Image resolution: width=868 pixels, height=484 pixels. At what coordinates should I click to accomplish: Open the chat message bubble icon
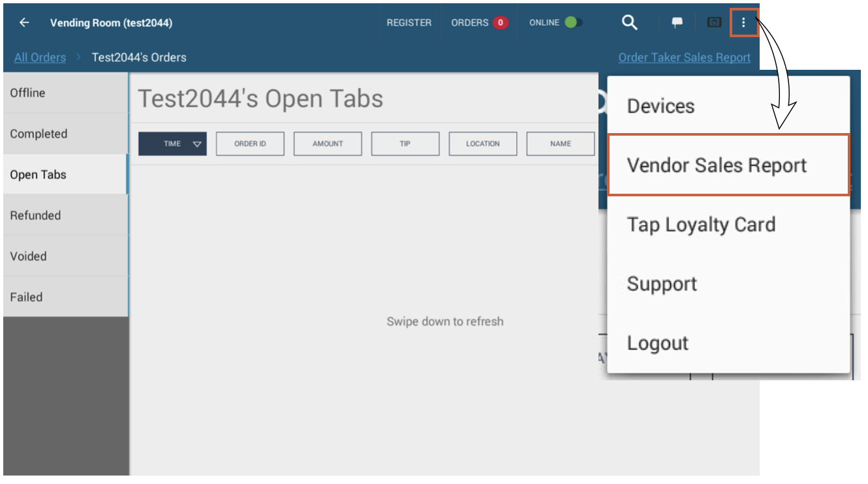coord(677,23)
